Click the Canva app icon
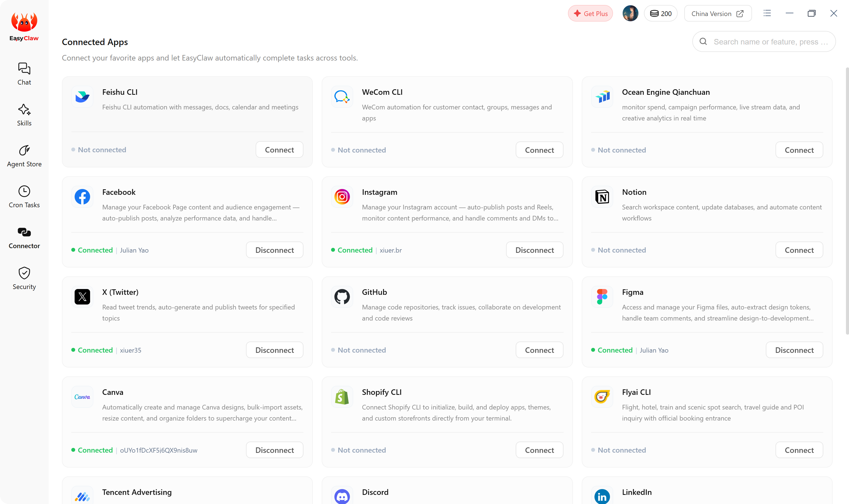The image size is (849, 504). tap(82, 397)
